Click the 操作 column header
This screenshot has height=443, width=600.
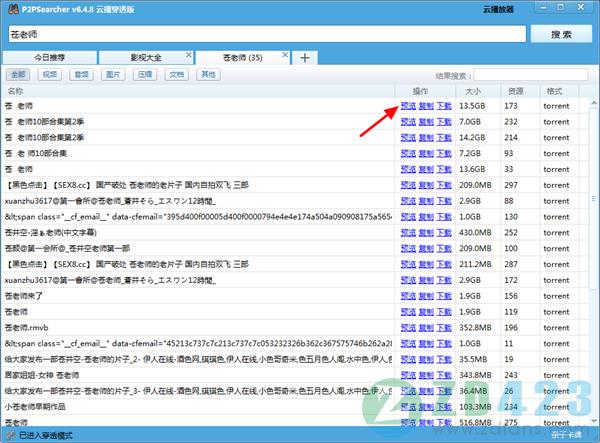425,91
